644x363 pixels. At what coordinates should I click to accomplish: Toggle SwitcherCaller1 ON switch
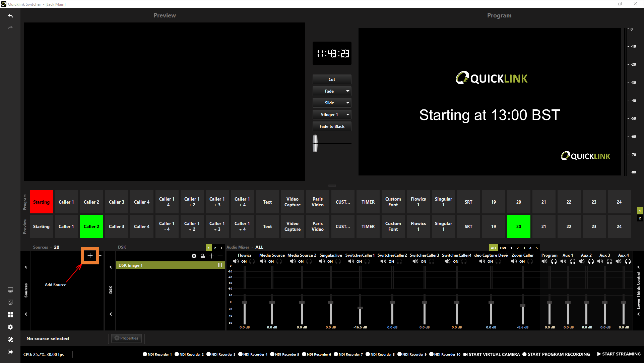[359, 262]
